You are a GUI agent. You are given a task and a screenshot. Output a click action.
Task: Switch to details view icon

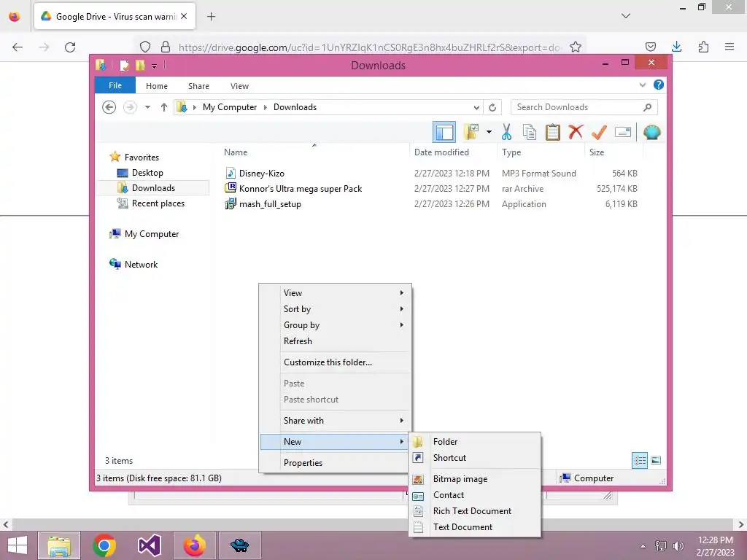(640, 461)
